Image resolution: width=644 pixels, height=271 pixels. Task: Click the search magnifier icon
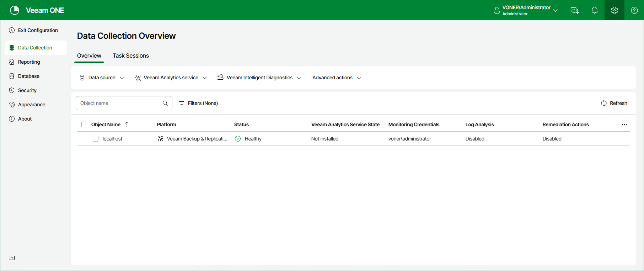[165, 103]
